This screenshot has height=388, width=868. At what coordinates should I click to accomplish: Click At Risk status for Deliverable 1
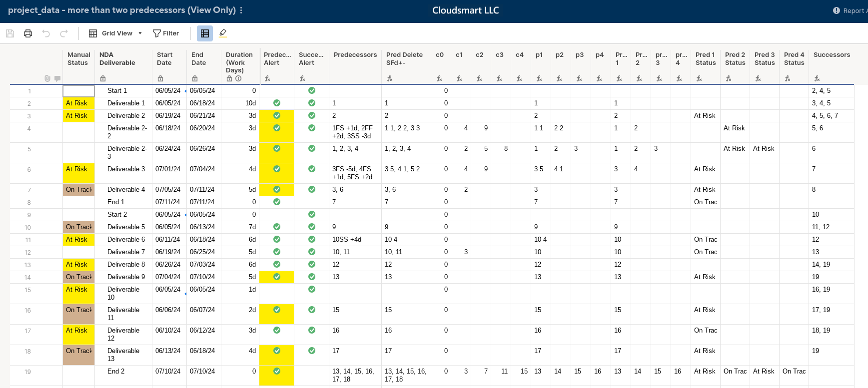[x=78, y=103]
